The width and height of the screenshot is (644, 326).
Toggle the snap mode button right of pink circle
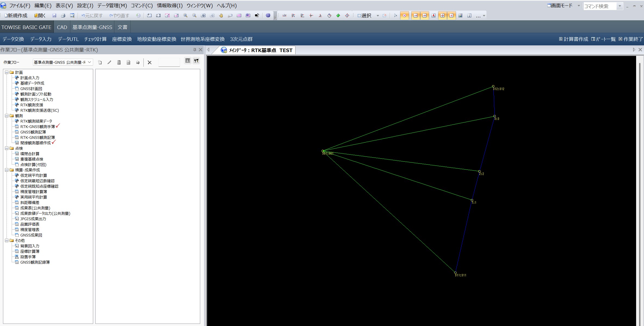coord(416,16)
